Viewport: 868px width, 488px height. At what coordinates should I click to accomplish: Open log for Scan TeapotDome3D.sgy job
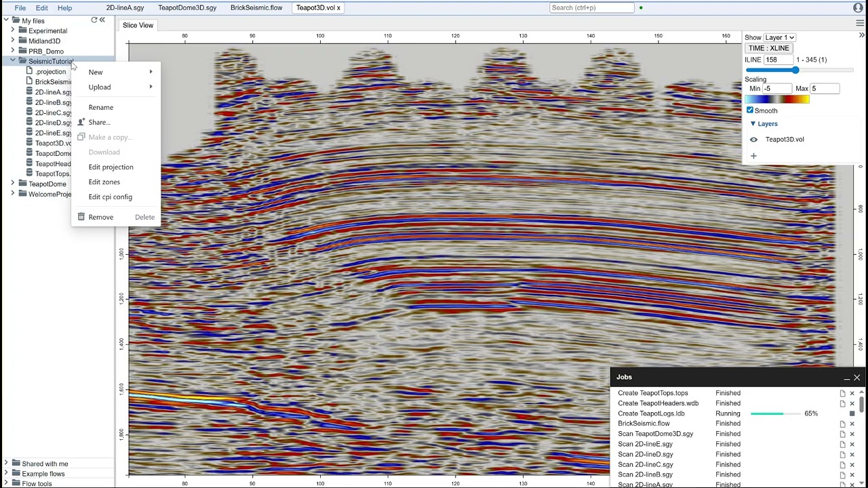[843, 434]
